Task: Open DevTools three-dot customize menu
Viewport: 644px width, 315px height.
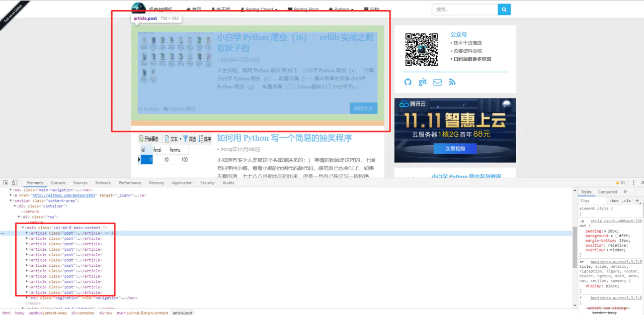Action: (x=633, y=182)
